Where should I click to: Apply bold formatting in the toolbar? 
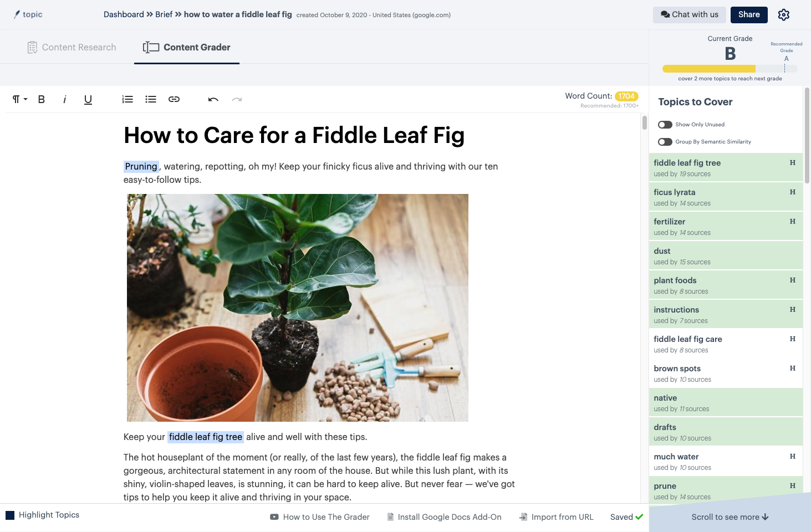click(42, 99)
